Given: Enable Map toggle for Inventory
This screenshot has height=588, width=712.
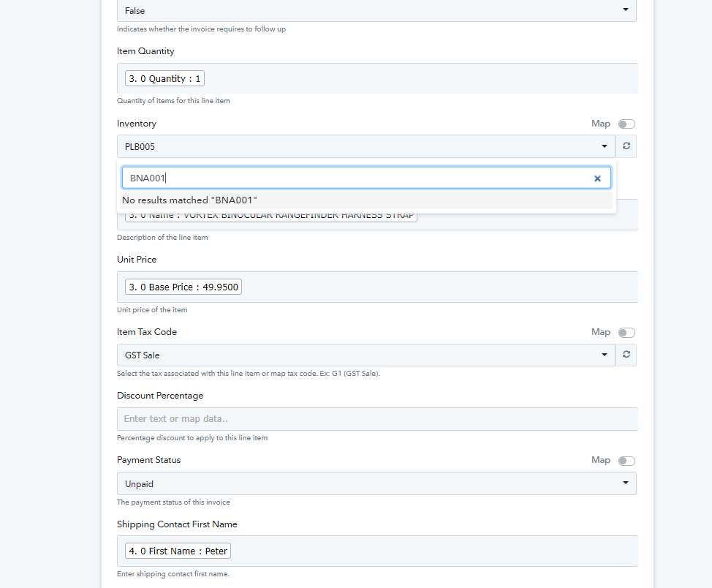Looking at the screenshot, I should (x=626, y=124).
